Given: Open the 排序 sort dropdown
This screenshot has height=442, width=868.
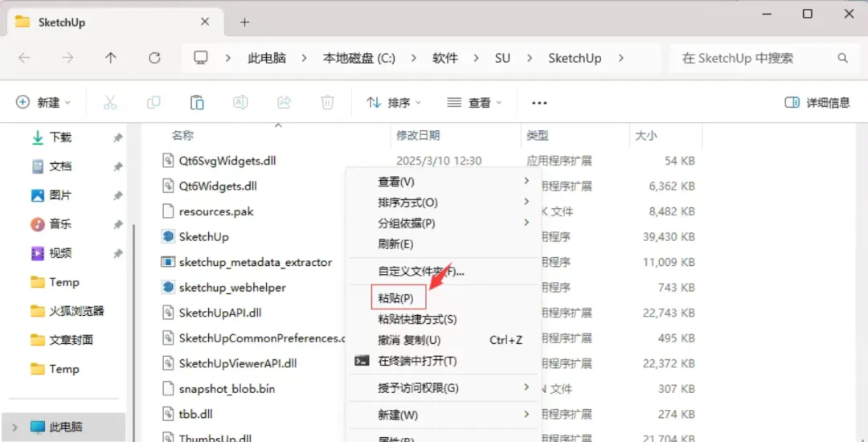Looking at the screenshot, I should (x=394, y=102).
